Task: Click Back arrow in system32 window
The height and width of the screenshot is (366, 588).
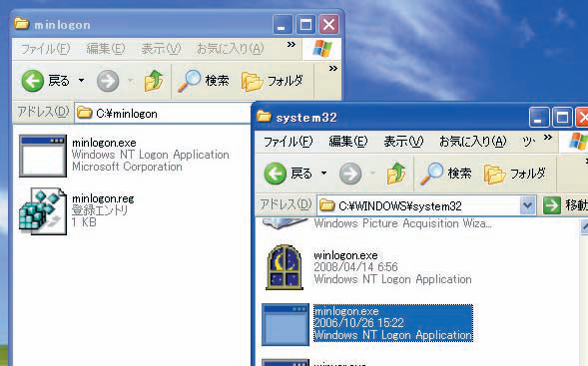Action: point(275,174)
